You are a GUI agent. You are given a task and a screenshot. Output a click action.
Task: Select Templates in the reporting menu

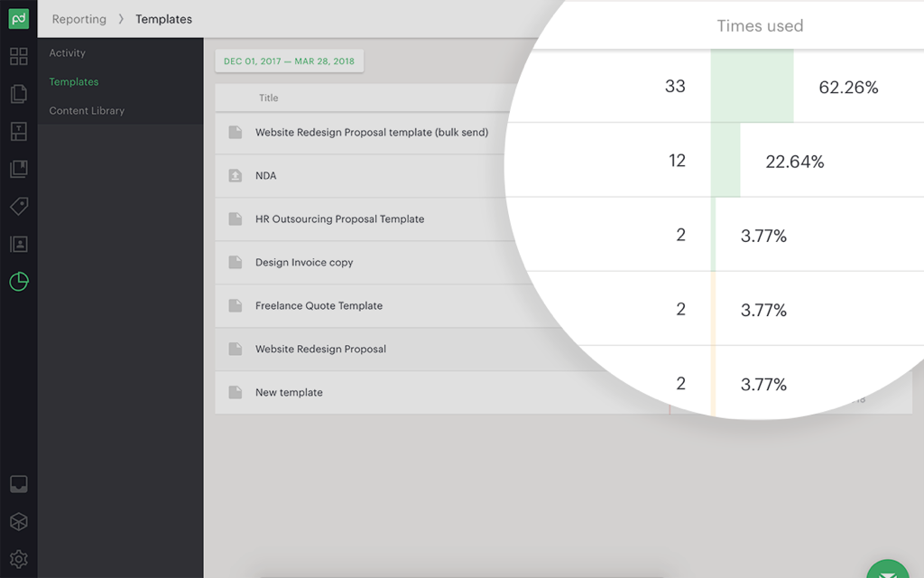click(74, 81)
